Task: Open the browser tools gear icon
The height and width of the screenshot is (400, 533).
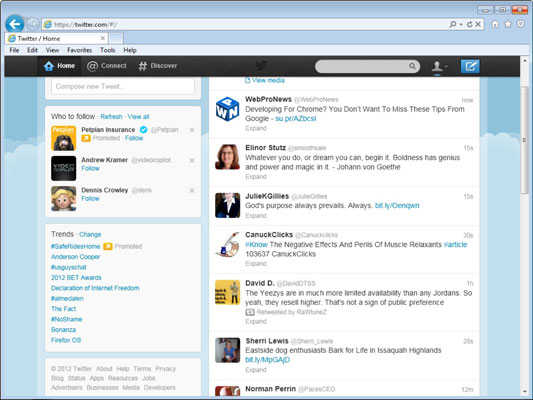Action: (x=520, y=24)
